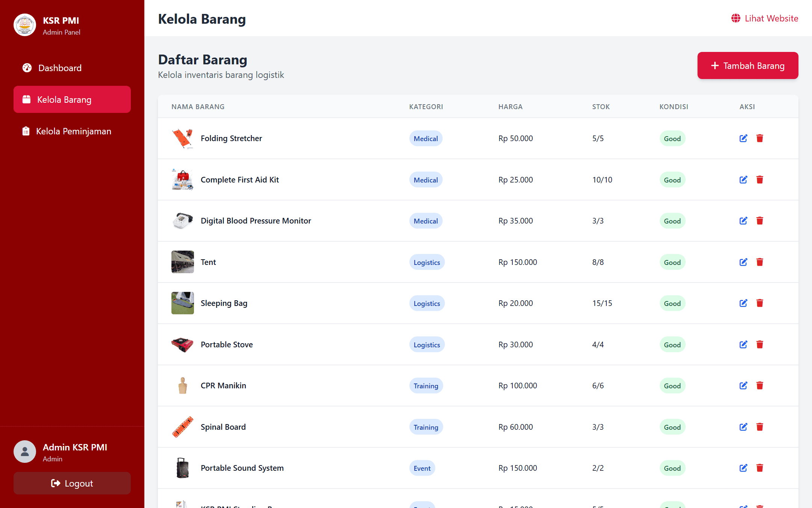Image resolution: width=812 pixels, height=508 pixels.
Task: Delete the Folding Stretcher item
Action: click(x=760, y=138)
